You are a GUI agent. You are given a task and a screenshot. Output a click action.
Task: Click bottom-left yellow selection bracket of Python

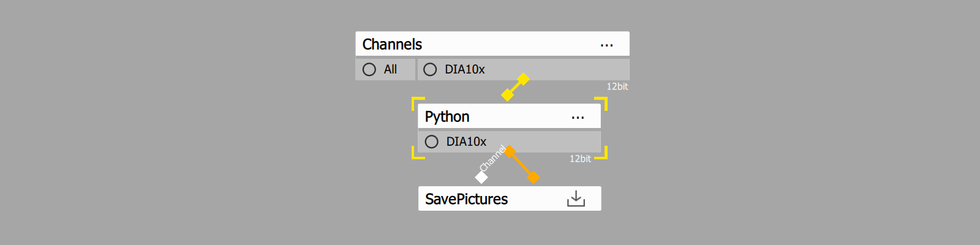click(417, 153)
